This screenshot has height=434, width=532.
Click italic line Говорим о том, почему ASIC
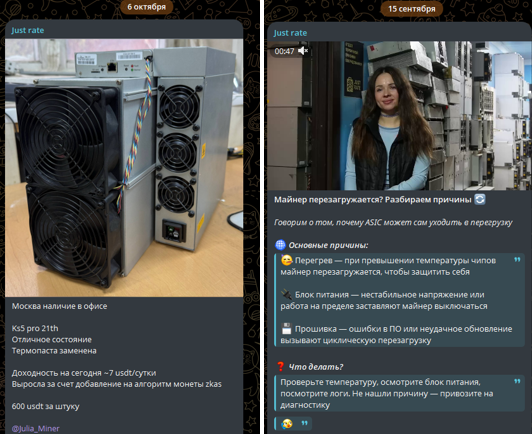click(393, 223)
